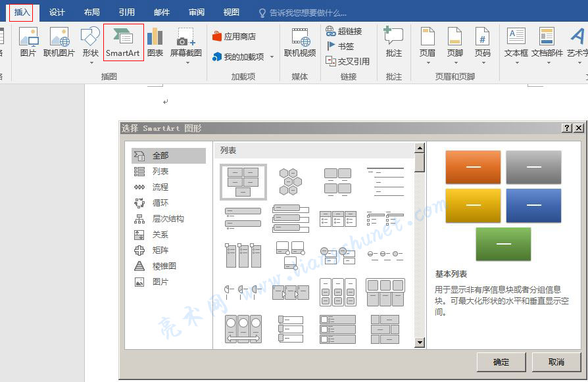Open the 邮件 ribbon tab
This screenshot has height=382, width=588.
tap(162, 12)
